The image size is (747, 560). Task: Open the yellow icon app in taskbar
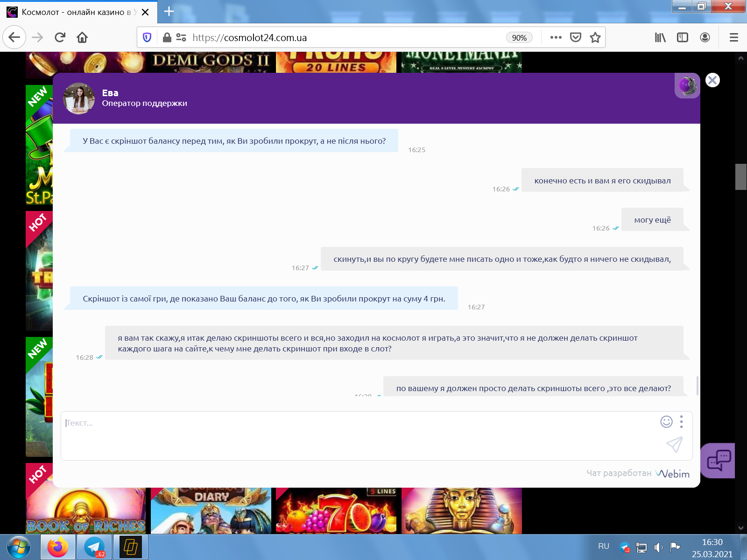pos(131,547)
